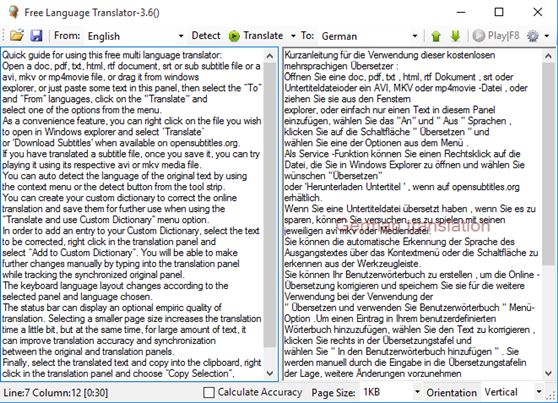Click the green up arrow icon
The height and width of the screenshot is (403, 558).
pyautogui.click(x=436, y=36)
